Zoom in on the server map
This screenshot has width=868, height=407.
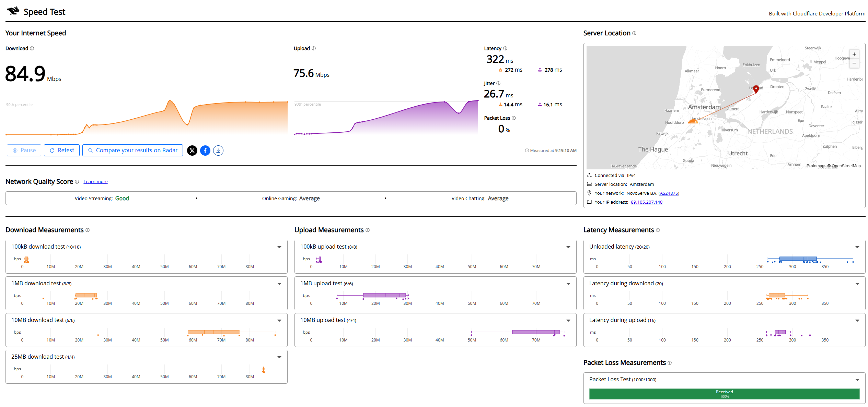click(854, 54)
